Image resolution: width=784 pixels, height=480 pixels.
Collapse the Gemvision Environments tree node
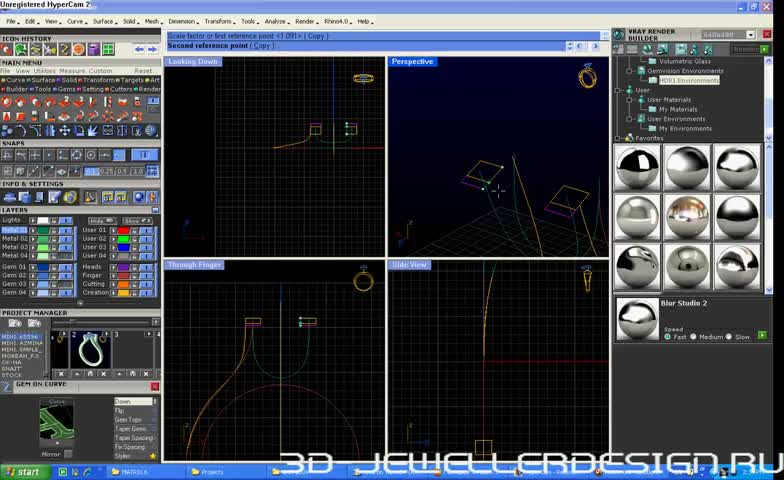pos(630,71)
